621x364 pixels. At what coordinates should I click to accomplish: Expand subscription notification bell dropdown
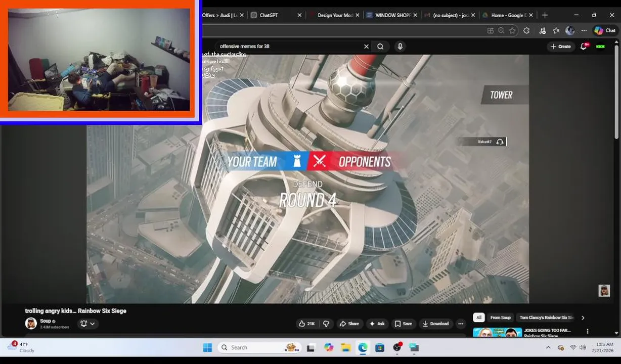point(87,324)
